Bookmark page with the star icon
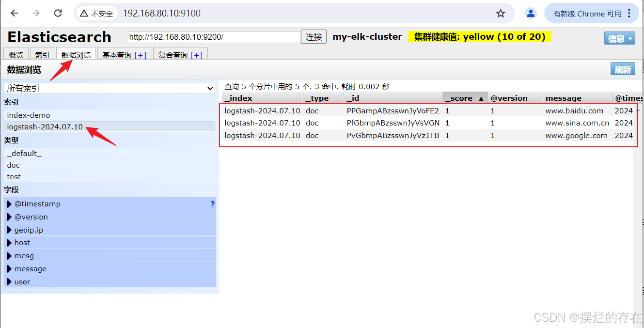 pyautogui.click(x=501, y=14)
